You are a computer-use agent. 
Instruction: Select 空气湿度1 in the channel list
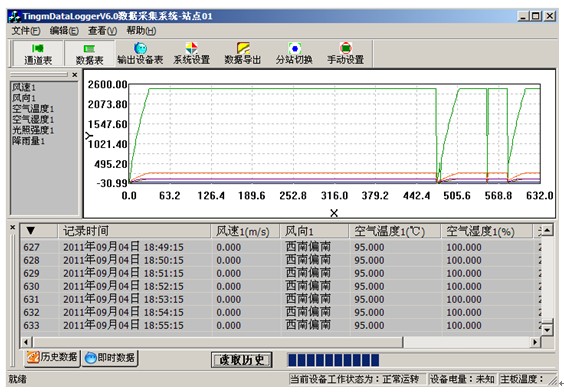tap(33, 120)
